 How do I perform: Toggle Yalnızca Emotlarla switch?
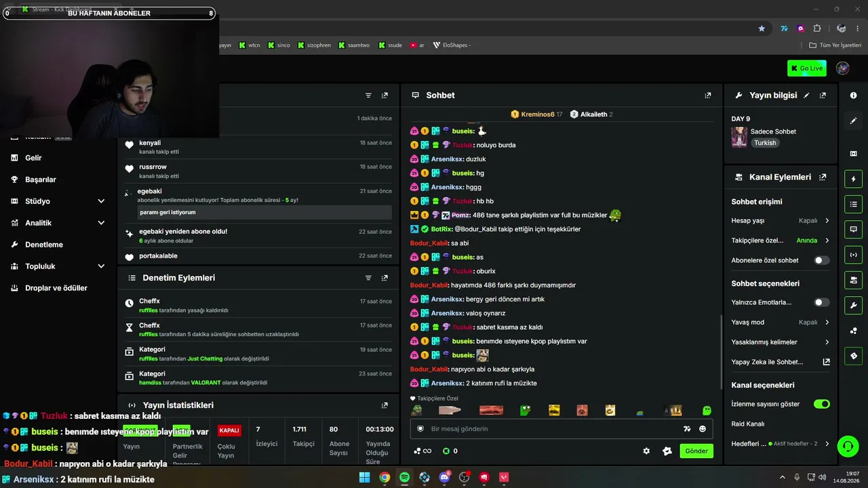coord(822,302)
